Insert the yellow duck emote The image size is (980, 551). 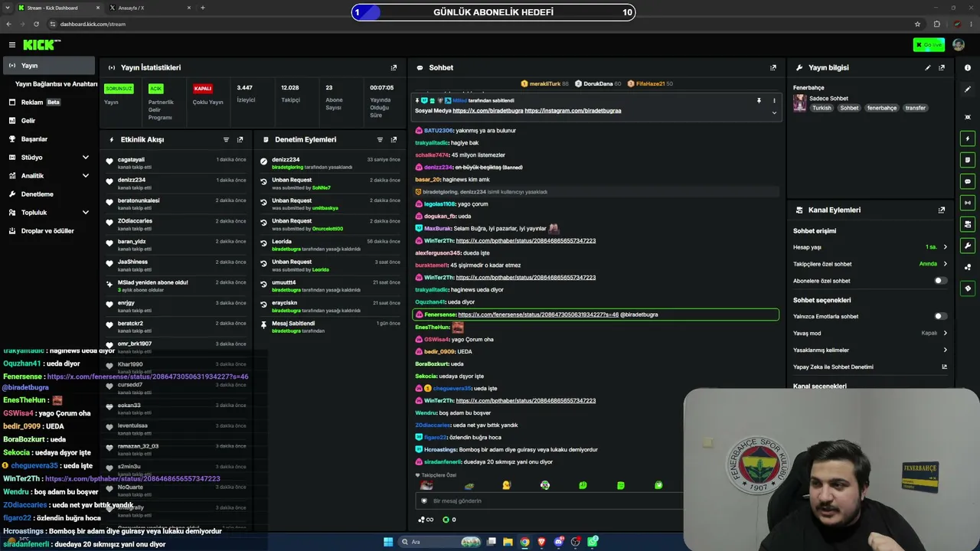(506, 485)
